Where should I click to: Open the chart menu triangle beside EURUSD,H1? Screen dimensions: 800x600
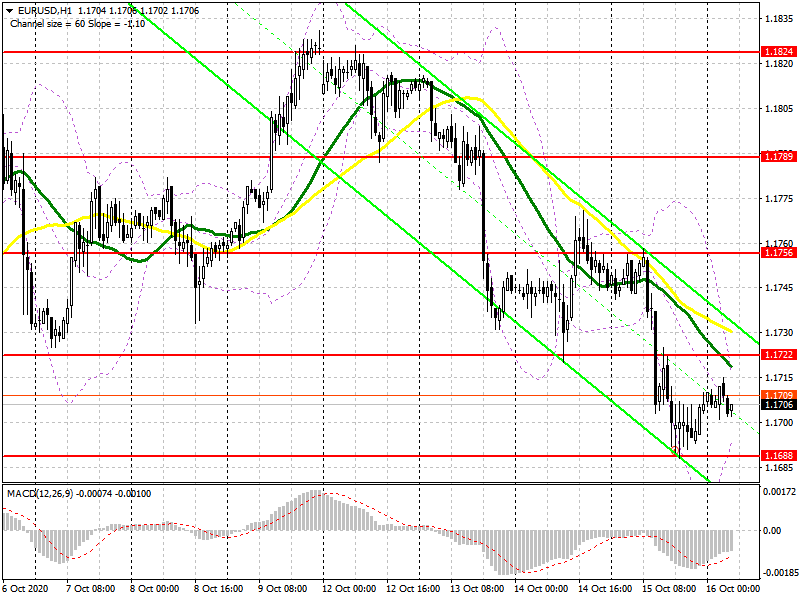(x=10, y=11)
